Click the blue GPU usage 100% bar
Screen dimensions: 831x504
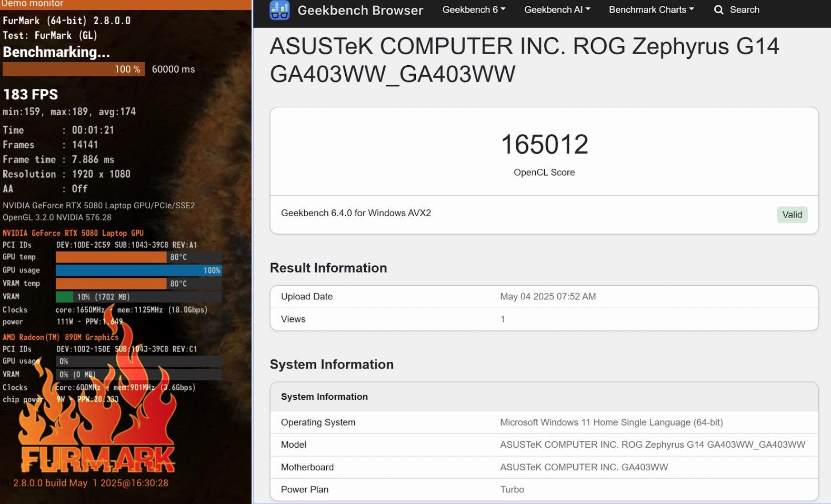(x=138, y=270)
